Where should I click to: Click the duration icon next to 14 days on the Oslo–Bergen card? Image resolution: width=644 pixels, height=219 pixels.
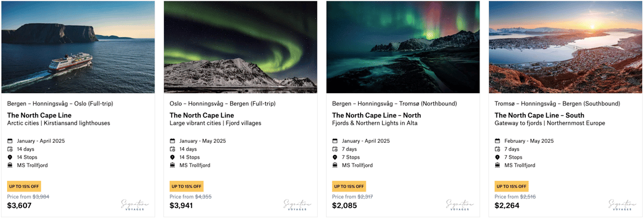[173, 149]
